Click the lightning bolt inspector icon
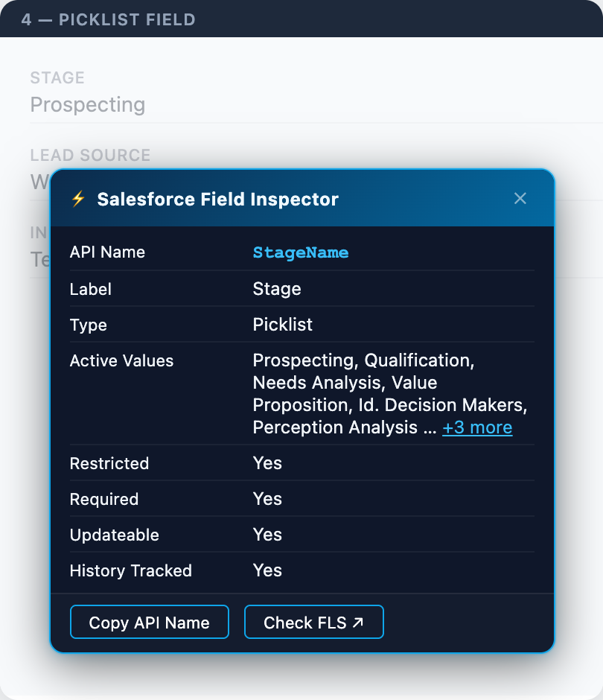Image resolution: width=603 pixels, height=700 pixels. coord(78,198)
